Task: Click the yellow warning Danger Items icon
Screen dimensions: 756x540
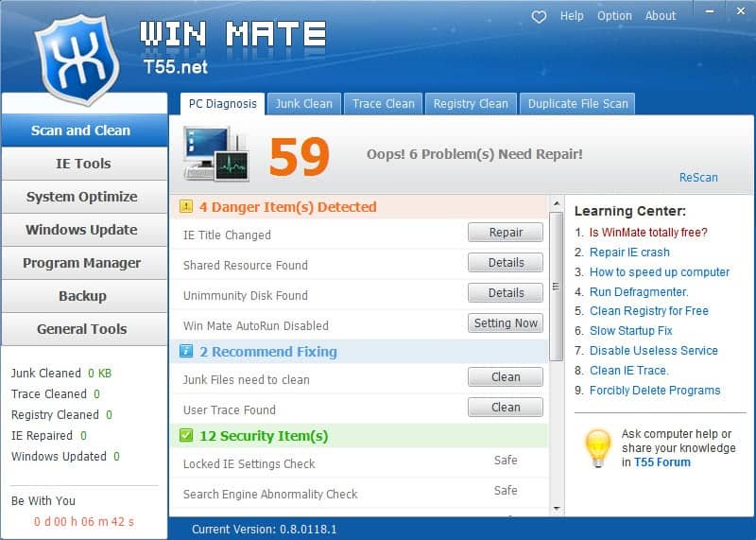Action: tap(185, 206)
